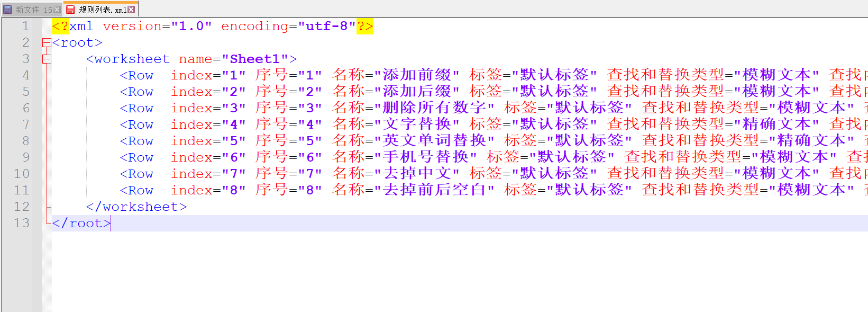Click 精确文本 value on line 8
This screenshot has width=868, height=312.
811,141
